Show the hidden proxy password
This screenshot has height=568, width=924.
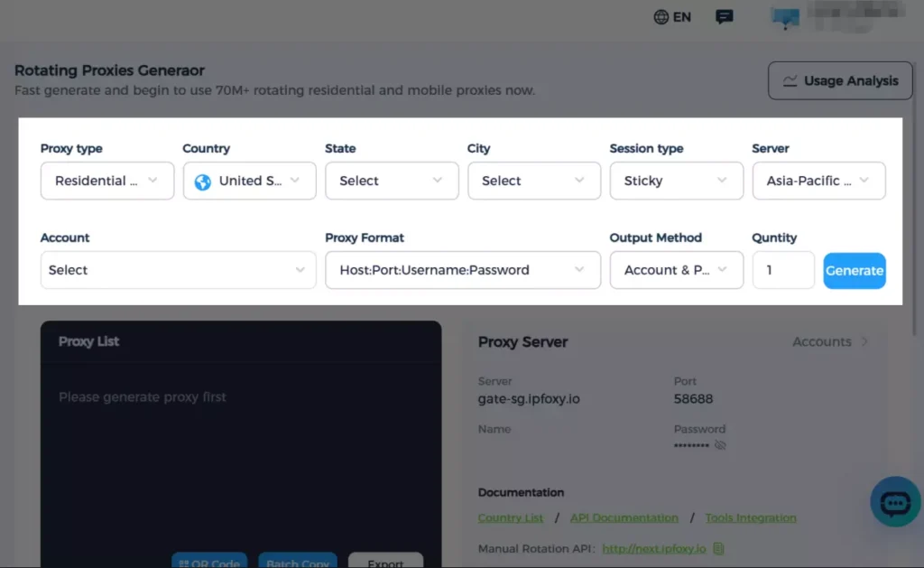point(720,445)
